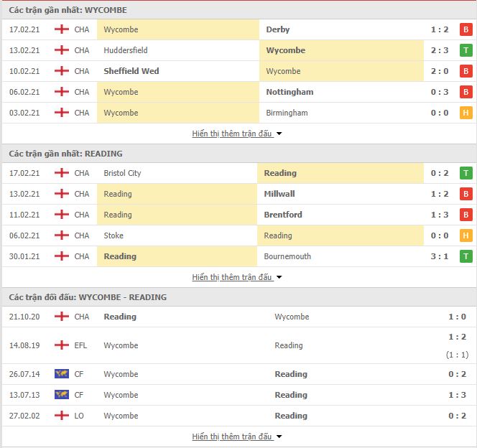477x448 pixels.
Task: Click orange H badge on Stoke–Reading row
Action: coord(466,235)
